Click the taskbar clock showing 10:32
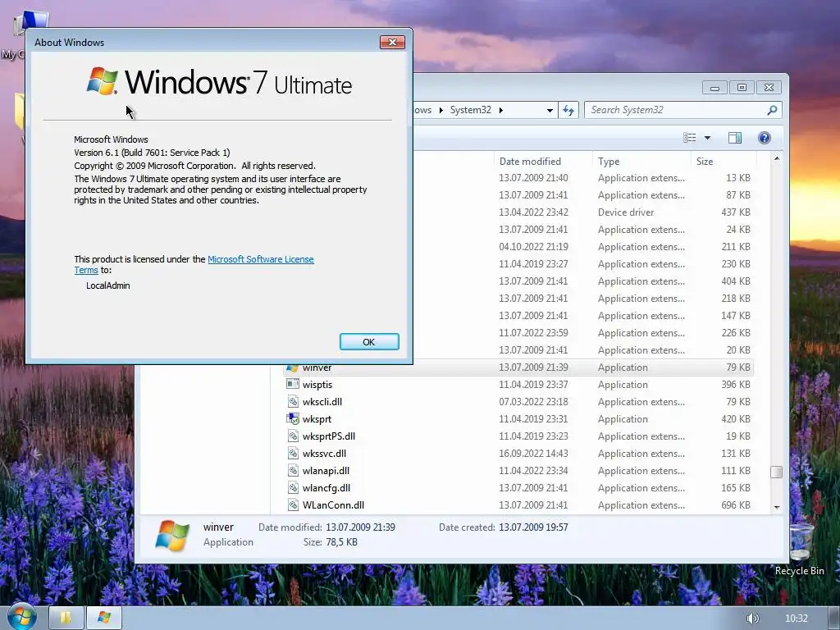This screenshot has width=840, height=630. point(796,619)
